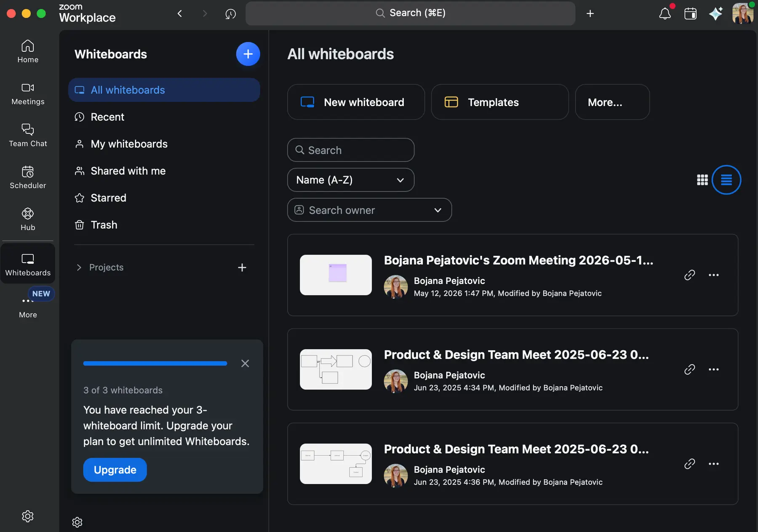Image resolution: width=758 pixels, height=532 pixels.
Task: Switch to list view
Action: click(726, 180)
